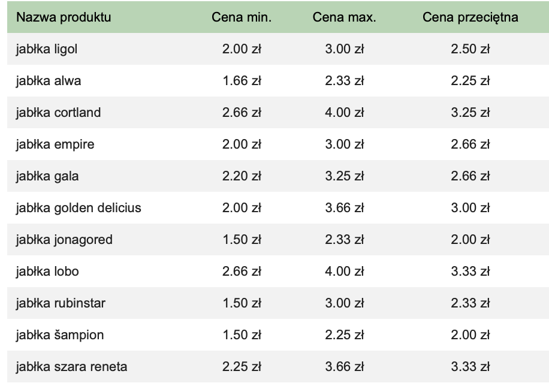Click the 1.66 zł minimum price for alwa
Screen dimensions: 549x392
[242, 81]
